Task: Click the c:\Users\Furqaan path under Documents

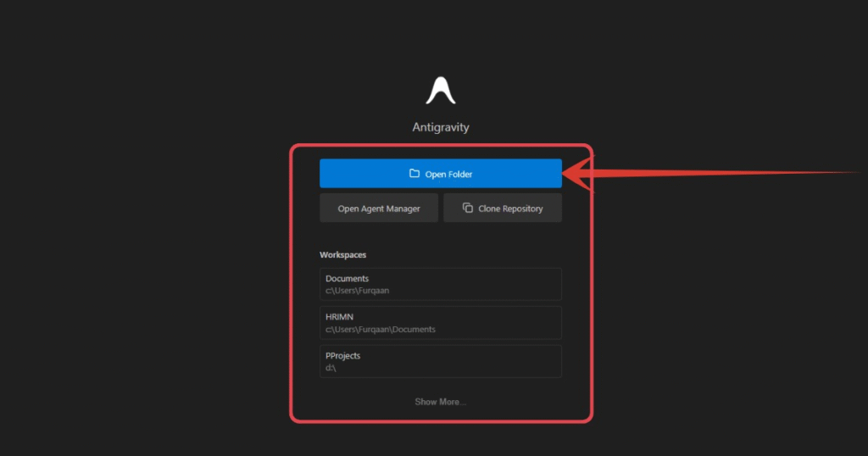Action: click(x=357, y=291)
